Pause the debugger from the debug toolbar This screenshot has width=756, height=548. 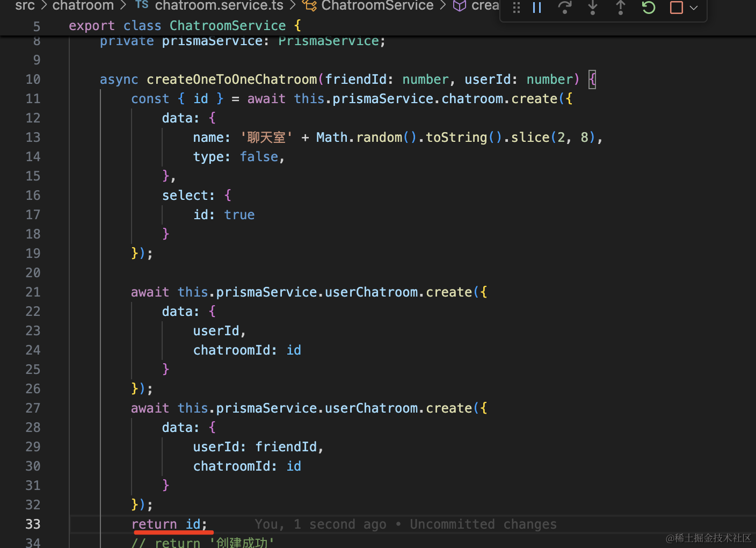click(537, 8)
